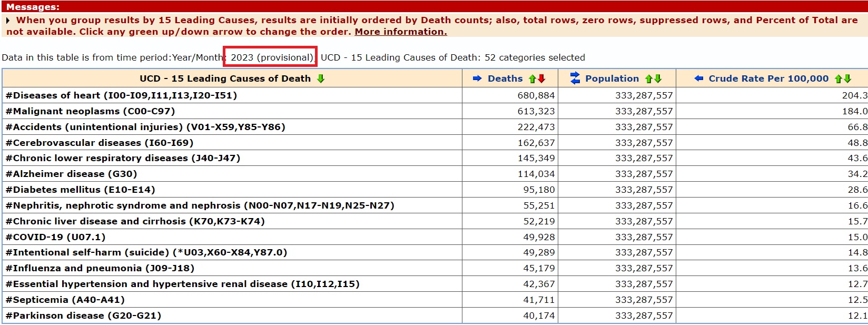Viewport: 868px width, 325px height.
Task: Select Essential hypertension and hypertensive renal disease row
Action: click(182, 284)
